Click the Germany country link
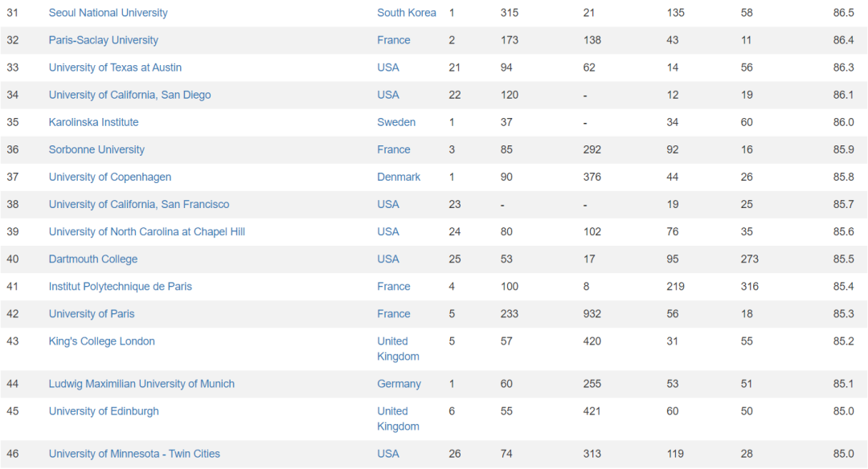Screen dimensions: 868x469 pyautogui.click(x=399, y=384)
